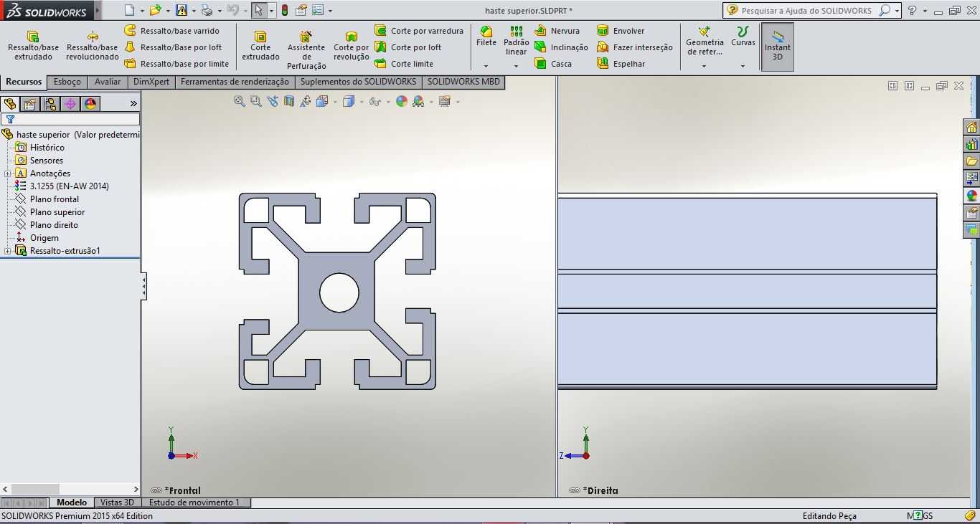This screenshot has height=524, width=980.
Task: Open the DisplayManager tab
Action: [90, 104]
